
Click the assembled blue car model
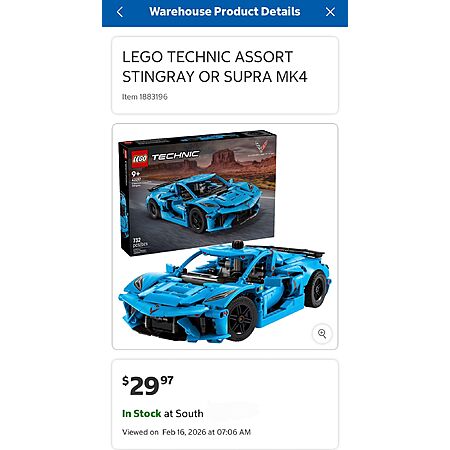[x=225, y=291]
